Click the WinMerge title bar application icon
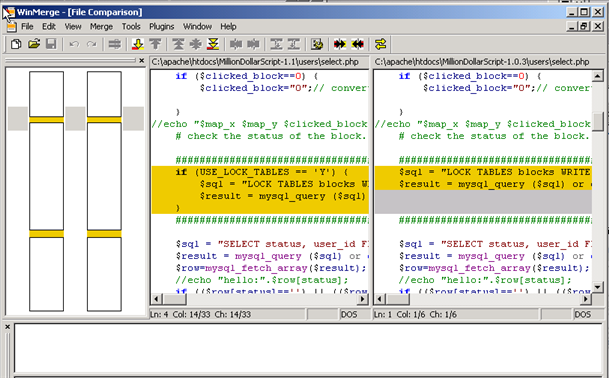This screenshot has height=378, width=609. click(9, 12)
